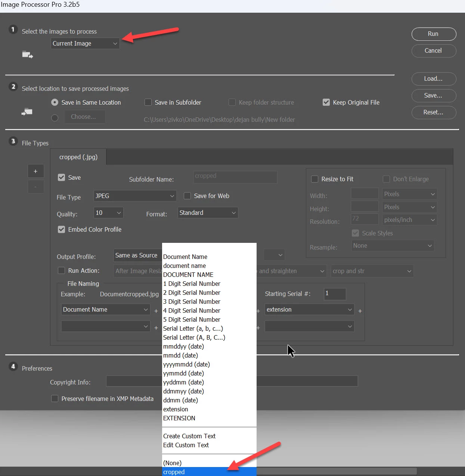Select lowercase extension option
This screenshot has height=476, width=465.
[x=209, y=409]
